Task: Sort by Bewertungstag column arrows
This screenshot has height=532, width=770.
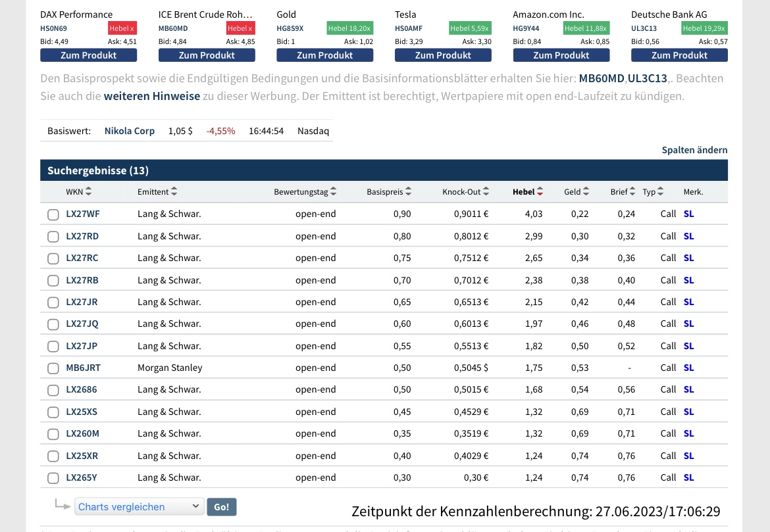Action: (334, 192)
